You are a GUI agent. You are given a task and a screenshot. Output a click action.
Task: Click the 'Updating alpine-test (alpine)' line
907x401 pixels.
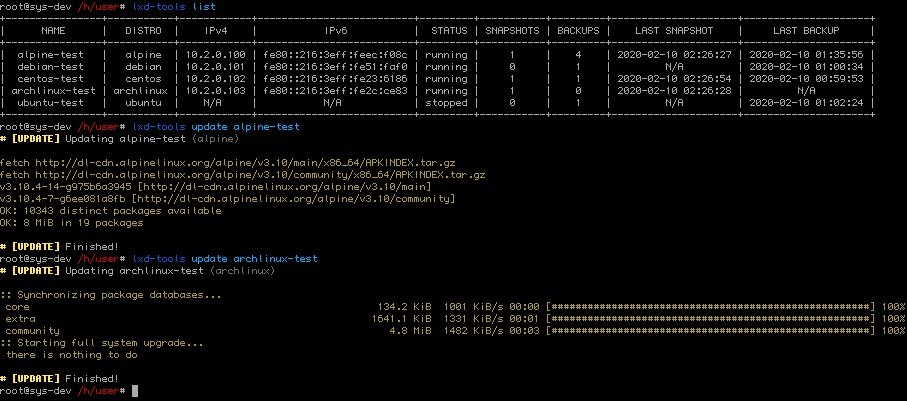152,139
